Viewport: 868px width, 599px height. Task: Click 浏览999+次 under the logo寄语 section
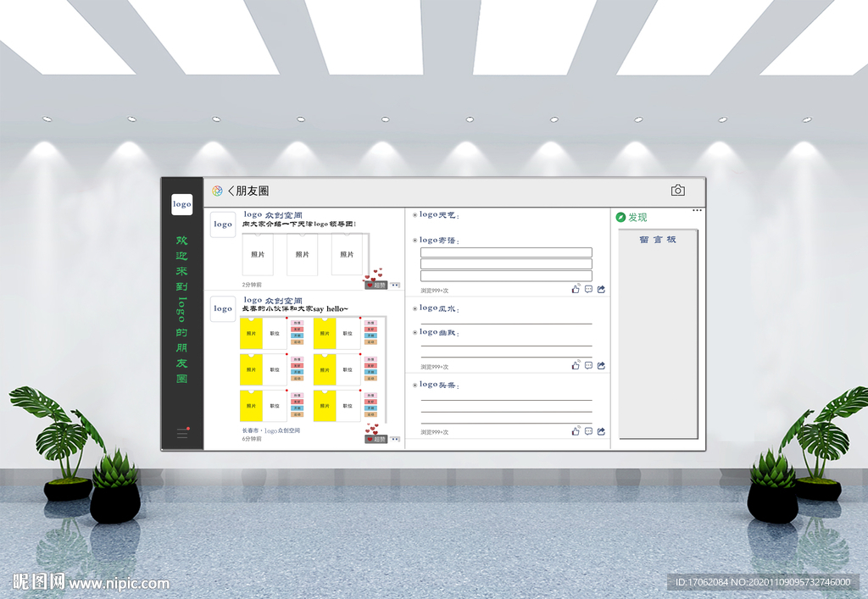(435, 291)
